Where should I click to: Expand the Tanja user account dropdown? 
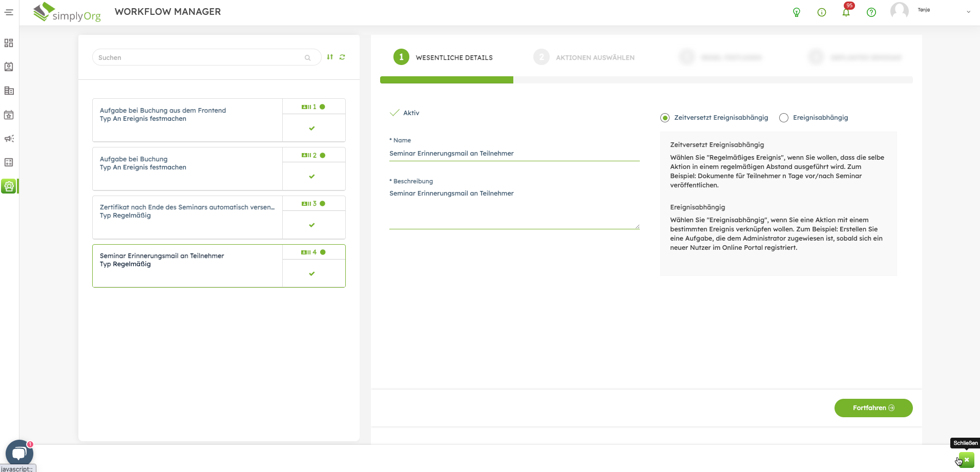coord(968,12)
